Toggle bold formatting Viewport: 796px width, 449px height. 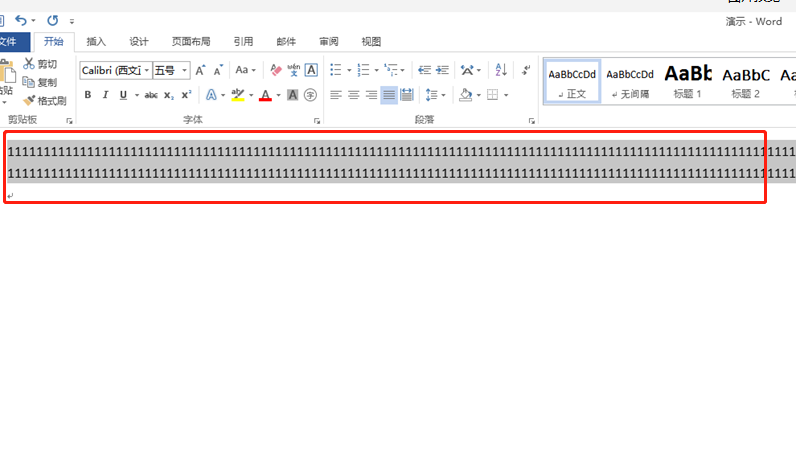[x=88, y=95]
